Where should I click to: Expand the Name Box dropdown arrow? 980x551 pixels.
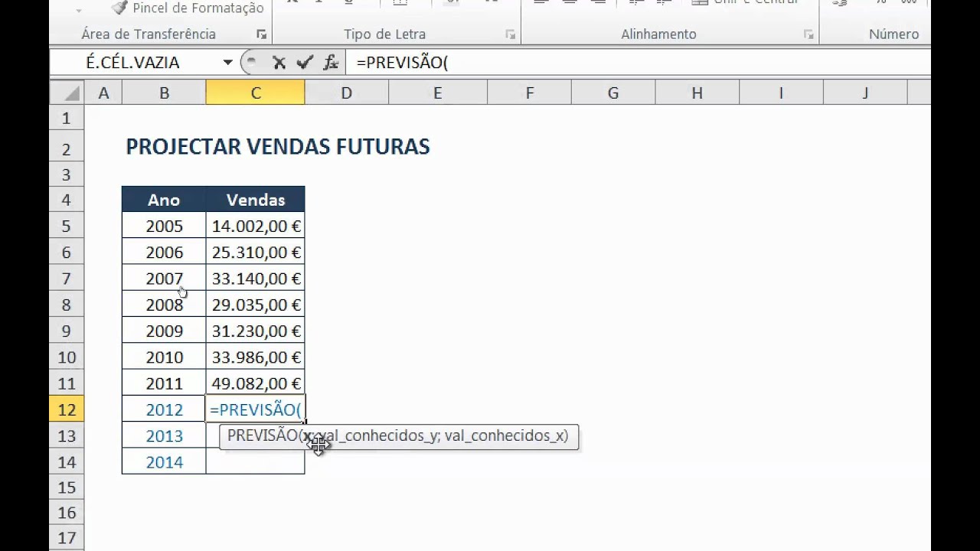(x=227, y=63)
